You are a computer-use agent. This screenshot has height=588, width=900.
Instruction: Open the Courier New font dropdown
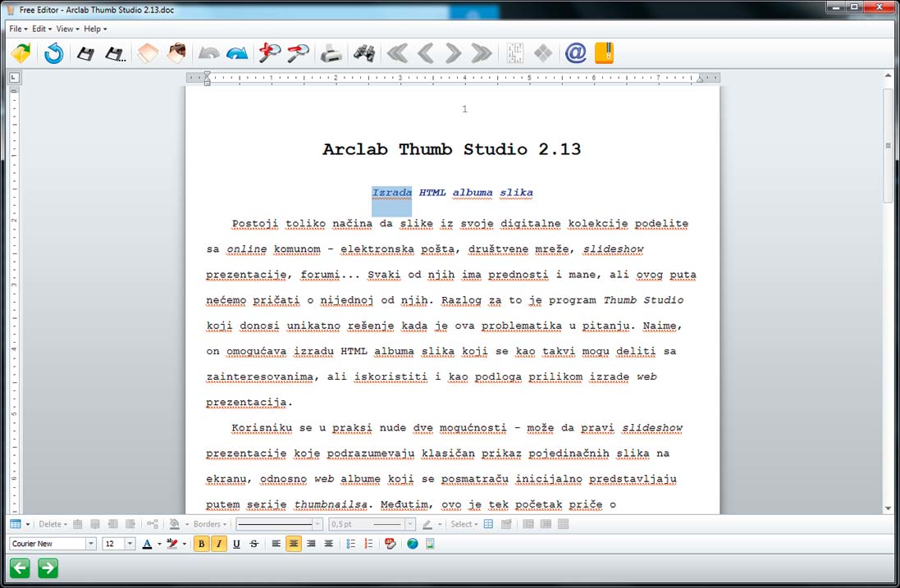(91, 543)
